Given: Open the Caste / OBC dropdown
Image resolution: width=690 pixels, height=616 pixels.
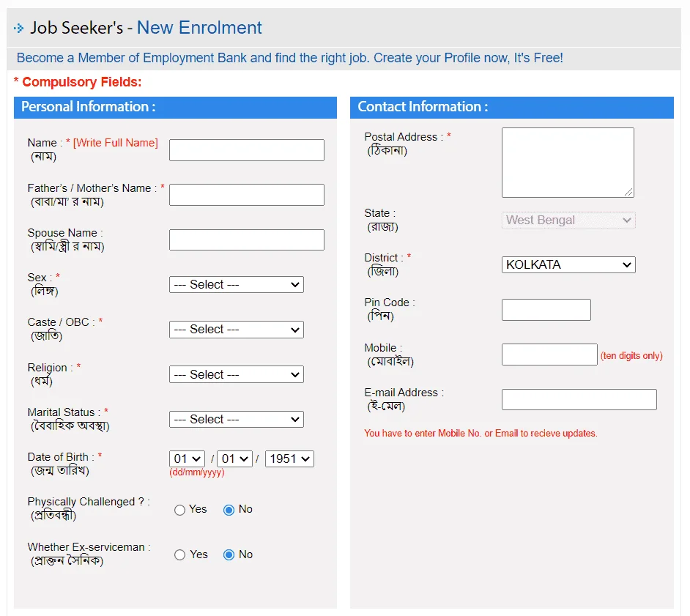Looking at the screenshot, I should tap(236, 330).
